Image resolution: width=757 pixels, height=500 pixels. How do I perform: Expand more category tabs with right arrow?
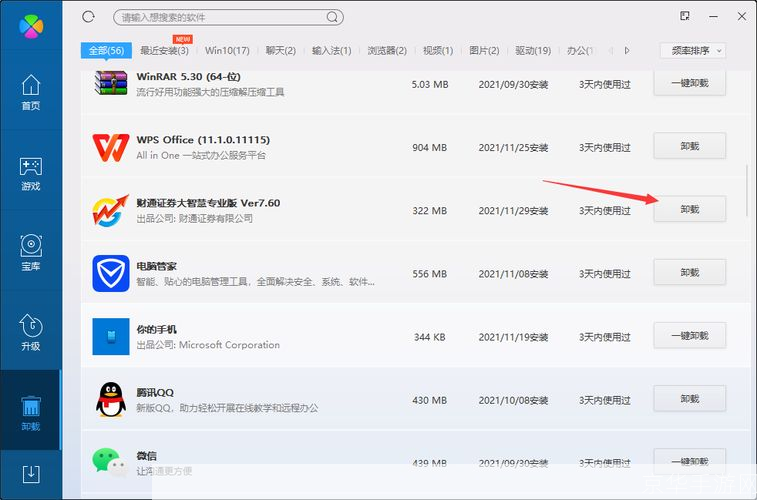coord(627,50)
